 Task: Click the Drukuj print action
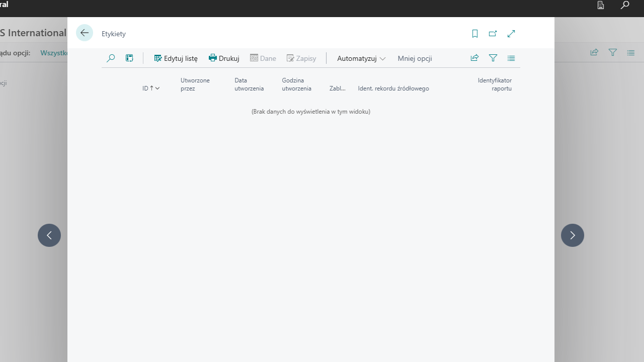[224, 58]
